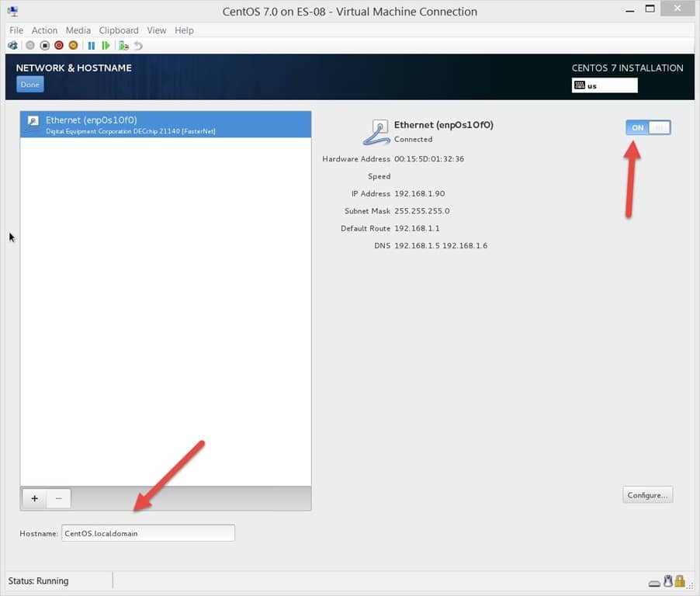Click the US keyboard layout indicator

pos(604,85)
